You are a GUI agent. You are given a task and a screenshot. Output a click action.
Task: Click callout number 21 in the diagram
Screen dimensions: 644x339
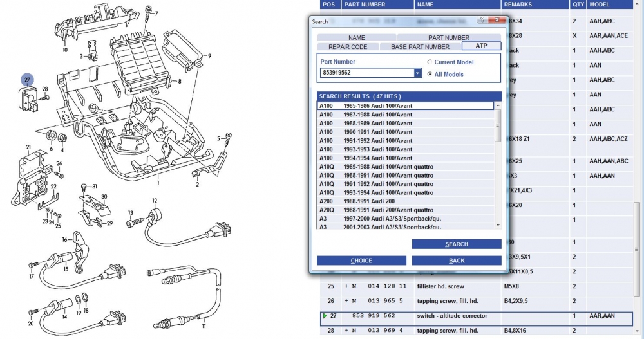coord(28,147)
